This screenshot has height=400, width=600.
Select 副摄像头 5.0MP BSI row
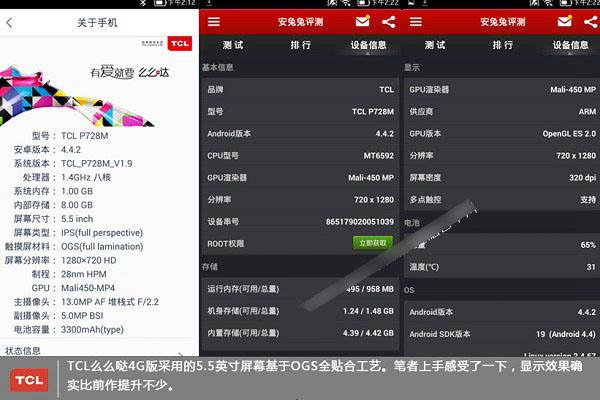pyautogui.click(x=58, y=316)
